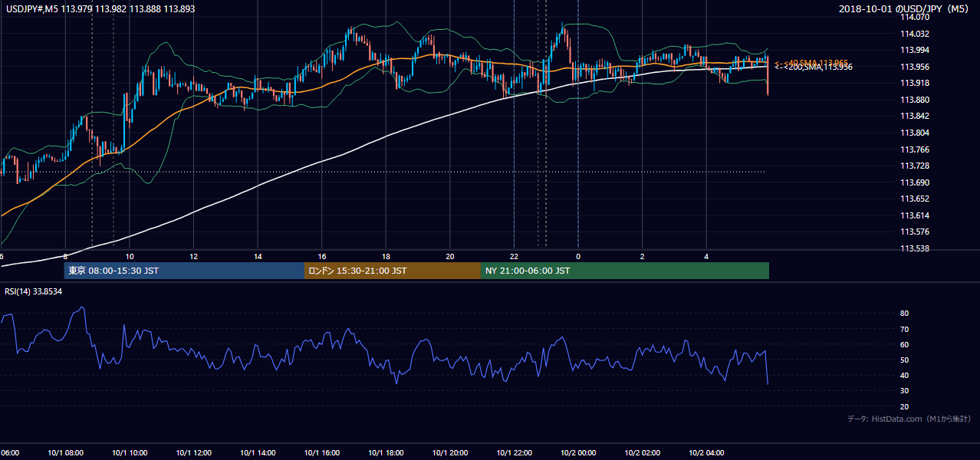Click RSI scale value 80

pyautogui.click(x=905, y=314)
